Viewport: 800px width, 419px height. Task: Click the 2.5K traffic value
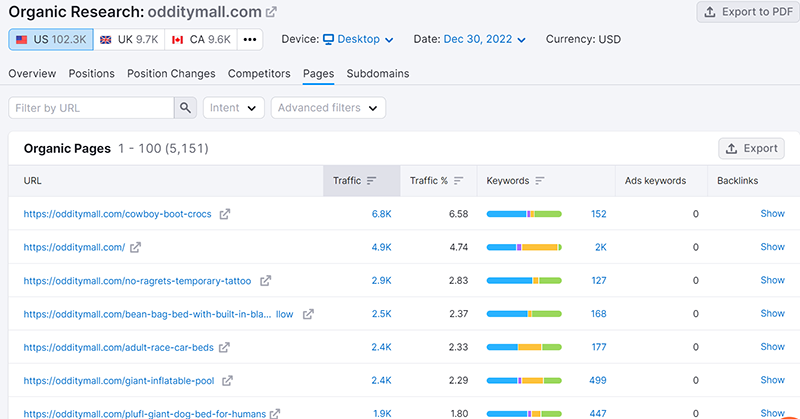[x=382, y=314]
